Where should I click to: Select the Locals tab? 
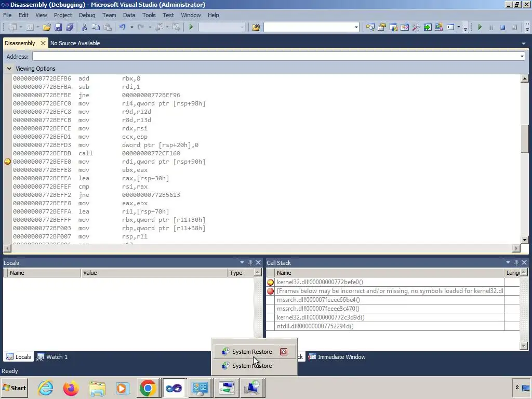19,357
